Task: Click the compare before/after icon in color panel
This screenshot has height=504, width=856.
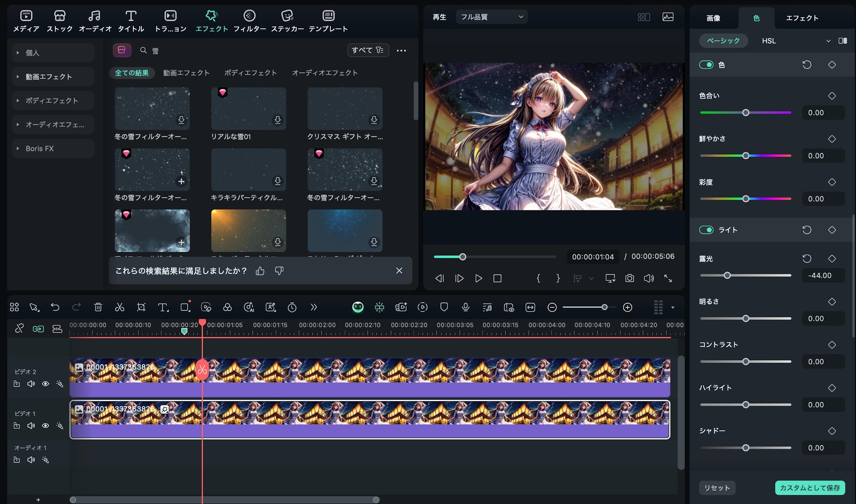Action: click(843, 41)
